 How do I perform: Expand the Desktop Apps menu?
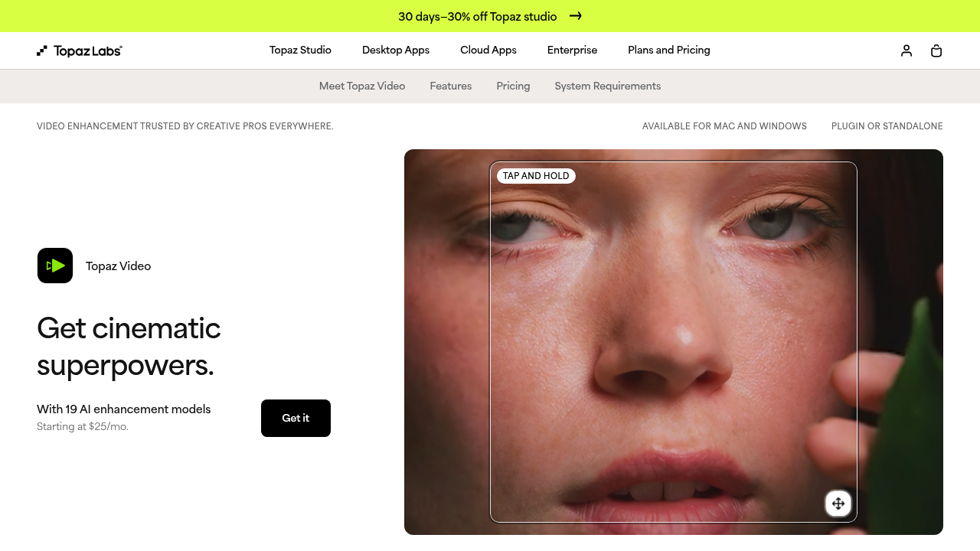(x=396, y=51)
